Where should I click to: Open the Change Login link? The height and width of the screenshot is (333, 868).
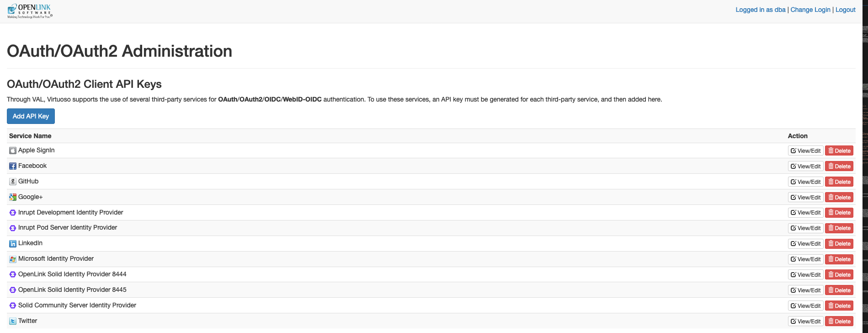click(810, 10)
